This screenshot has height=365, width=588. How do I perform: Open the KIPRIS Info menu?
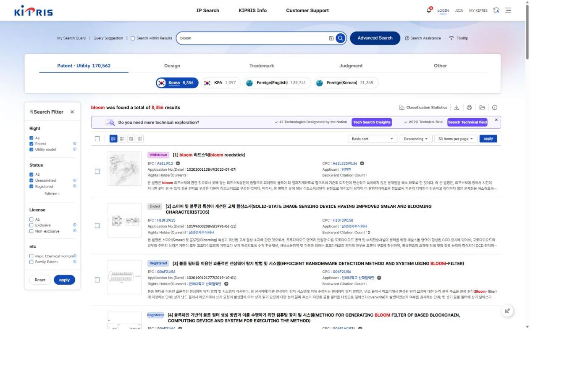point(252,11)
